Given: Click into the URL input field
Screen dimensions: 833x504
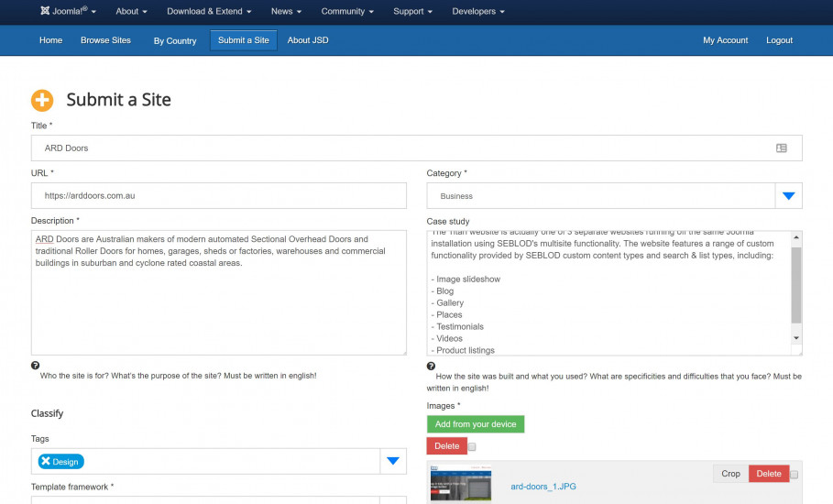Looking at the screenshot, I should click(219, 195).
